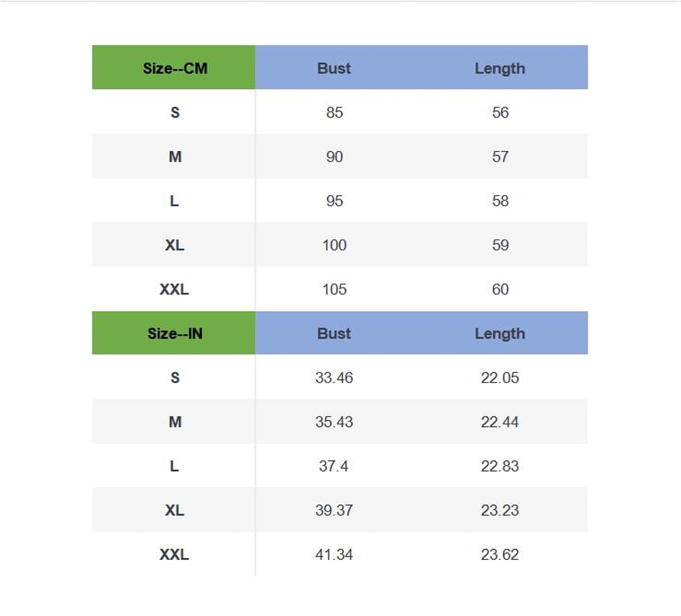Image resolution: width=681 pixels, height=616 pixels.
Task: Click bust value 105 for XXL
Action: click(334, 289)
